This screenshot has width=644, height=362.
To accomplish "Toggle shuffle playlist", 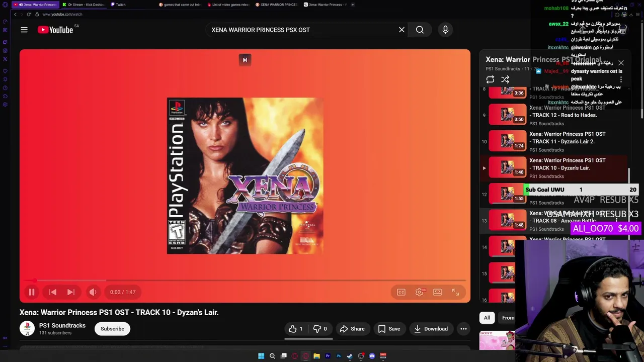I will 505,79.
